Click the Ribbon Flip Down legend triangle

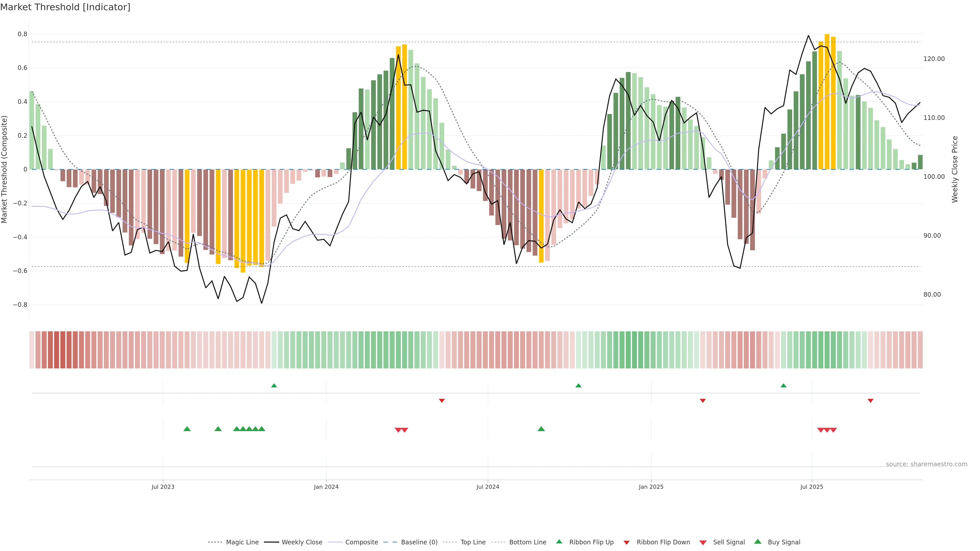(627, 542)
